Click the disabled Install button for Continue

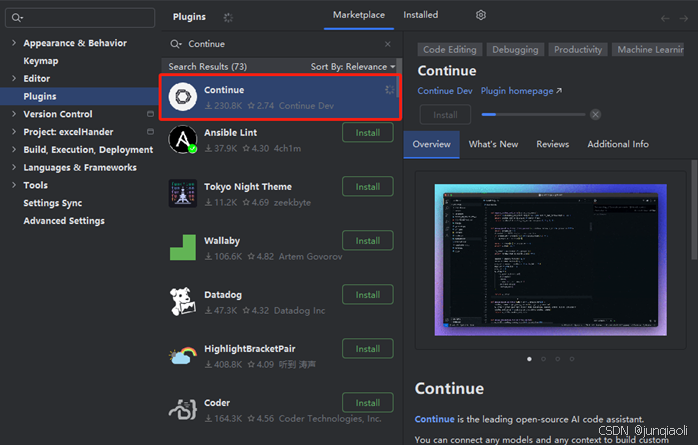click(x=445, y=115)
